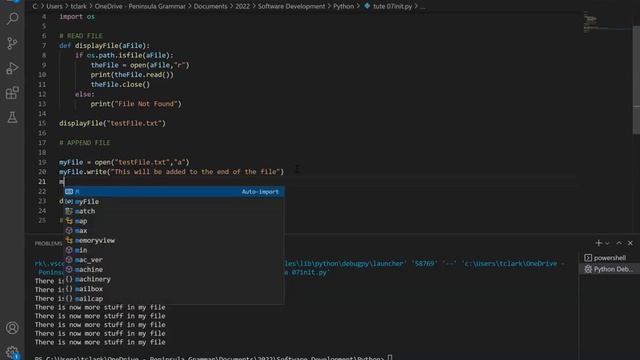The width and height of the screenshot is (640, 360).
Task: Choose machine from autocomplete list
Action: click(174, 269)
